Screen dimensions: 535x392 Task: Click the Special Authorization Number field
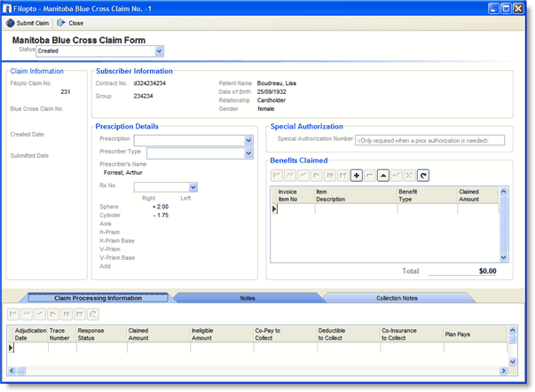(429, 140)
